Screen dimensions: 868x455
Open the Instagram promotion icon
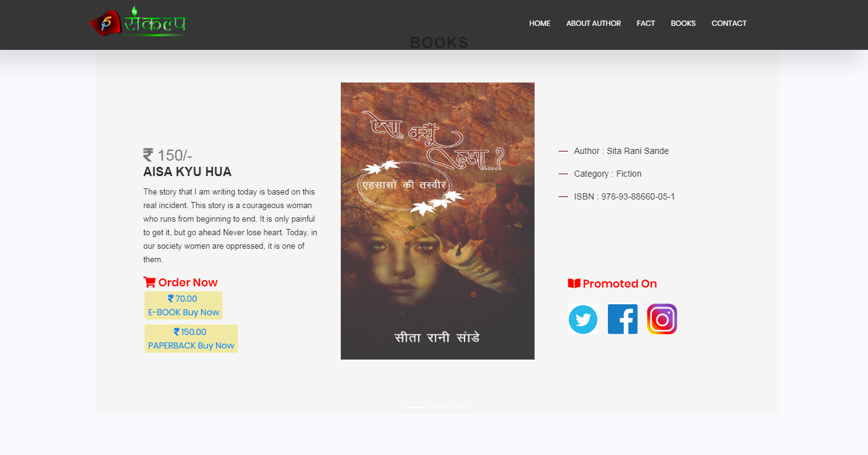coord(662,319)
